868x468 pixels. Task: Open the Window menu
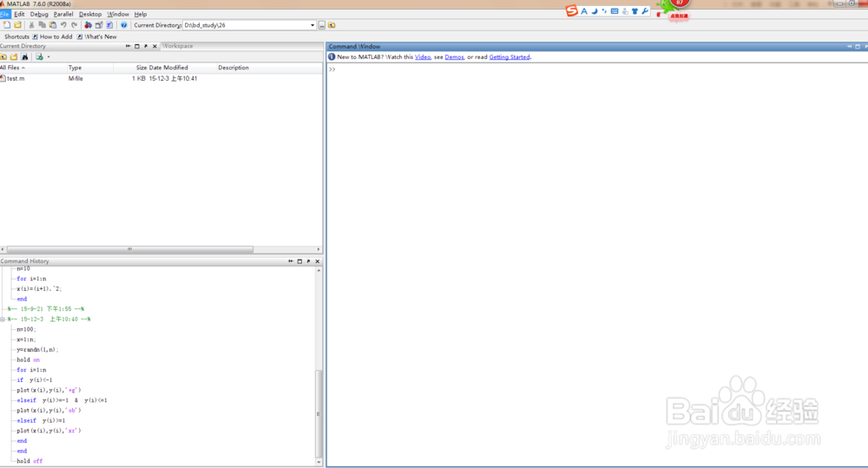point(118,14)
